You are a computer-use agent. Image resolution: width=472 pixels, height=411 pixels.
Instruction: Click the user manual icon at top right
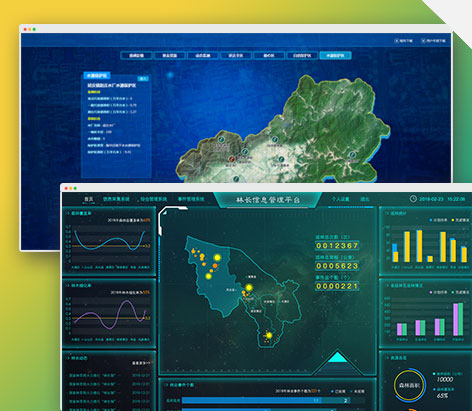click(x=423, y=41)
